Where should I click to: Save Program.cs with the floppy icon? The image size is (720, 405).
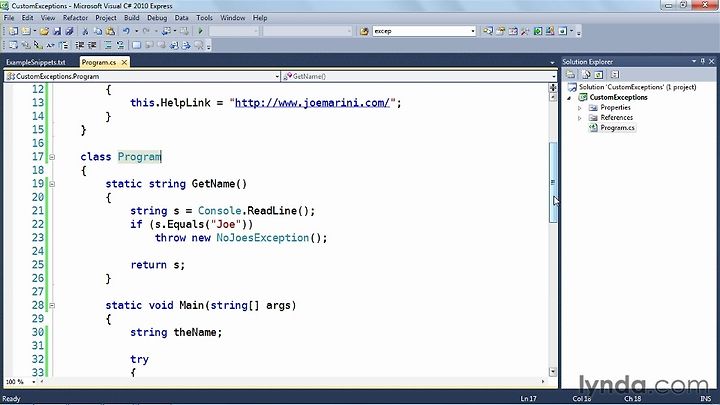(x=57, y=31)
